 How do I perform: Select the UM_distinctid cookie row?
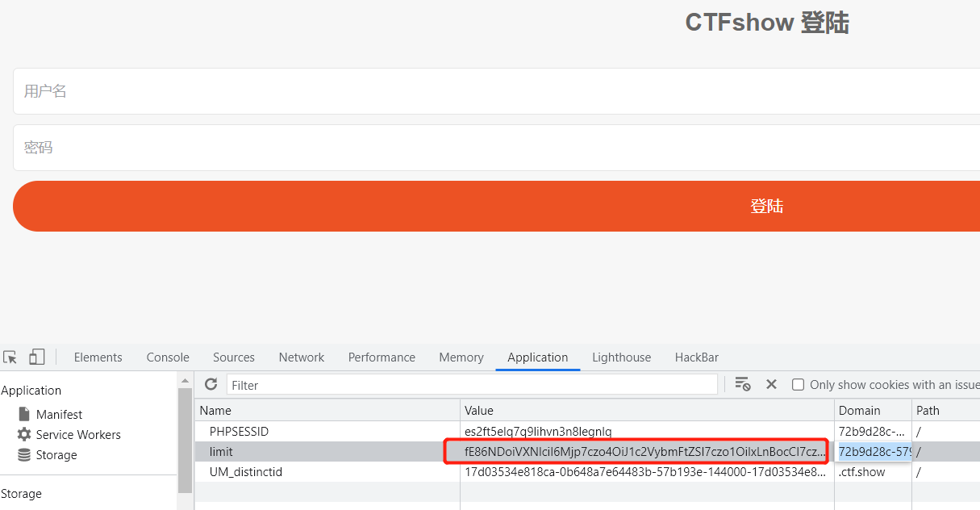click(587, 472)
